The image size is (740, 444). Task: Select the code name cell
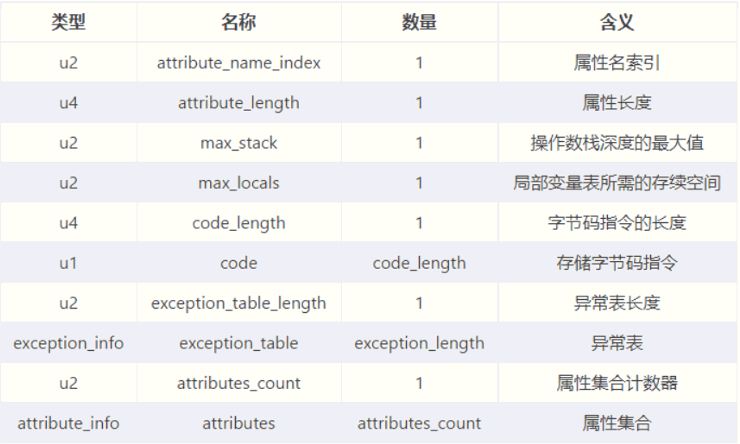(239, 263)
